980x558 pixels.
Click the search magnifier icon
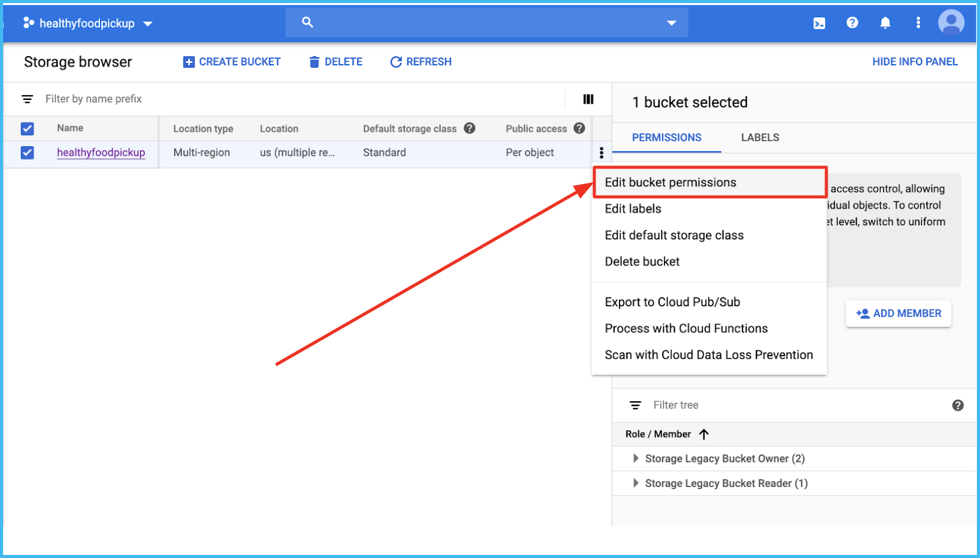click(307, 23)
